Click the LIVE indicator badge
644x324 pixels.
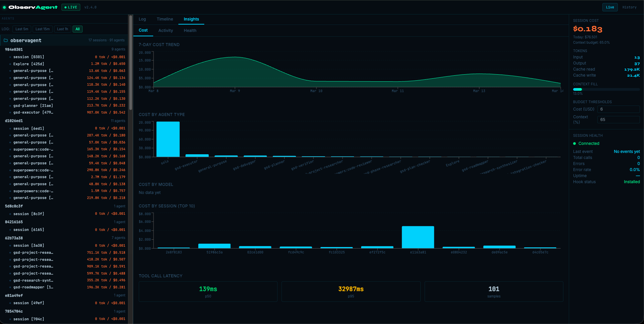(x=71, y=7)
